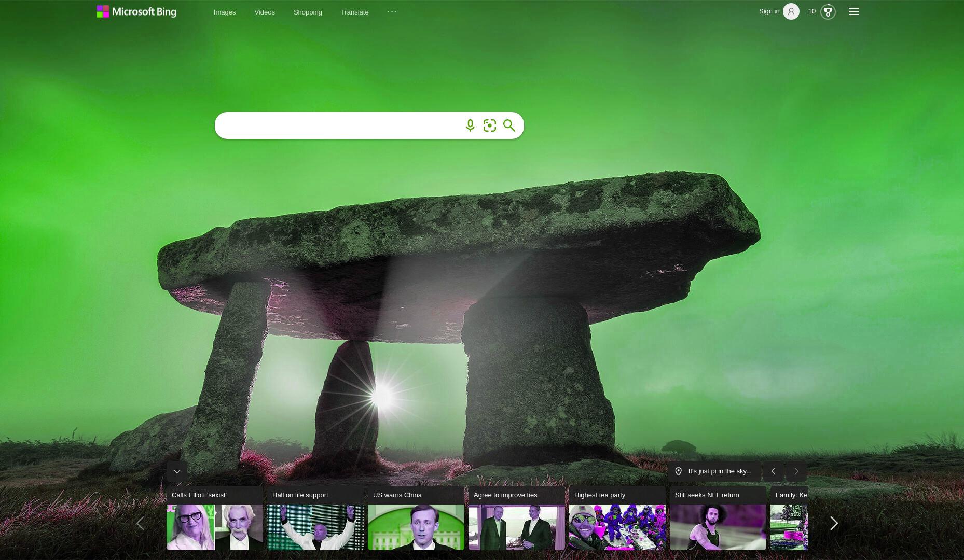964x560 pixels.
Task: Open visual search camera icon
Action: pos(490,125)
